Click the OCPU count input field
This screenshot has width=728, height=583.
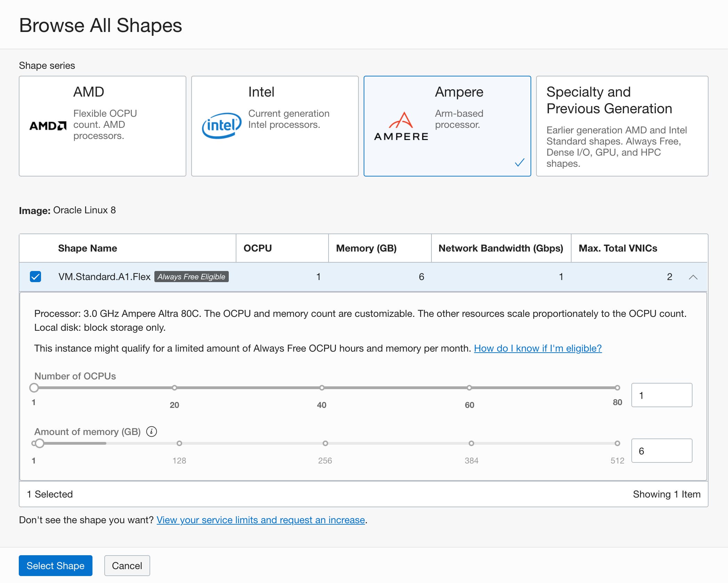(661, 395)
